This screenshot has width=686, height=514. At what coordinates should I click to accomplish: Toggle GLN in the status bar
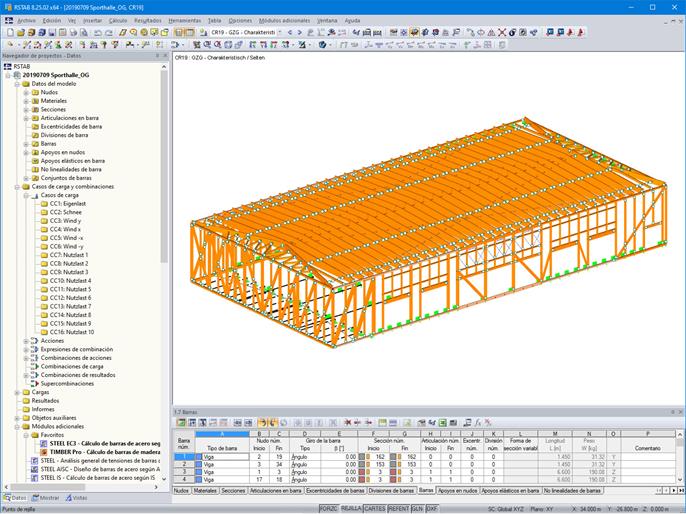pyautogui.click(x=417, y=509)
